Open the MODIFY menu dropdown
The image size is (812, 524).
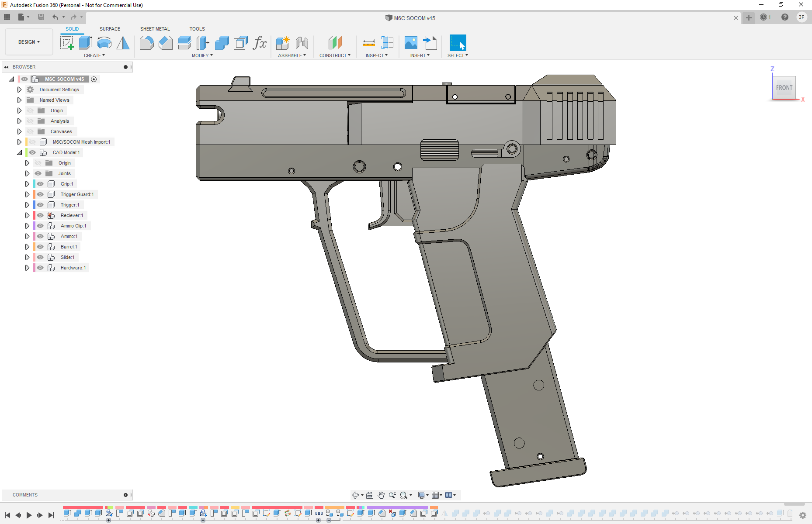tap(202, 55)
